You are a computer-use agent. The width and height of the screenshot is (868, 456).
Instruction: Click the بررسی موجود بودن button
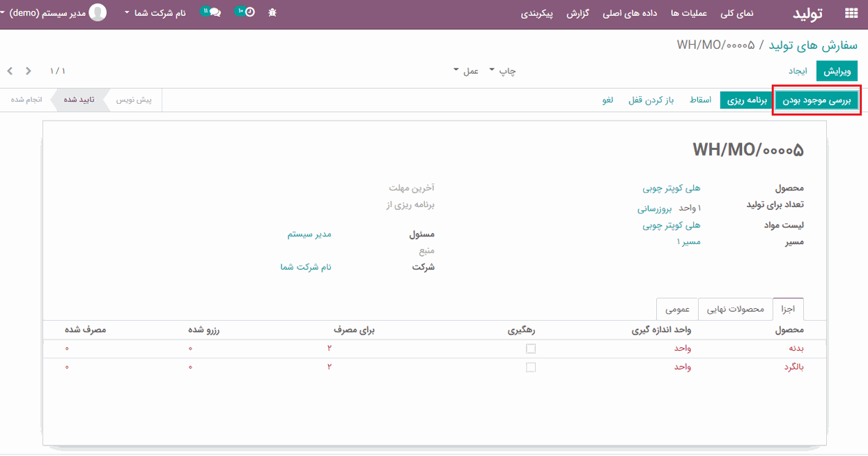(816, 100)
